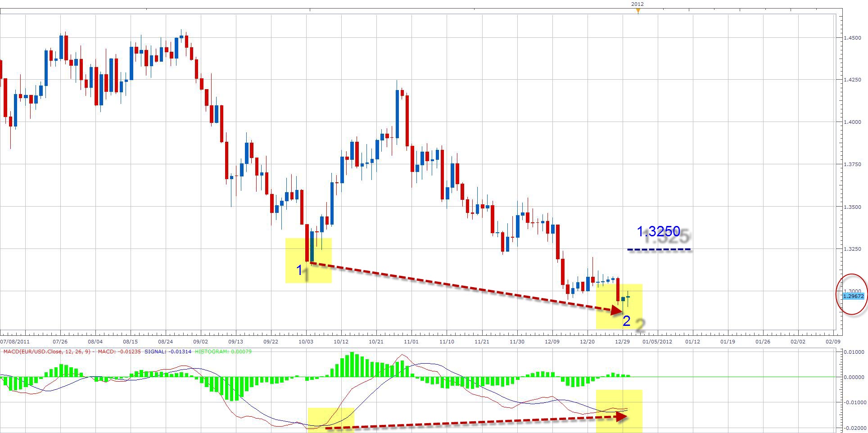The image size is (868, 433).
Task: Click the 10/21 date label
Action: point(376,342)
